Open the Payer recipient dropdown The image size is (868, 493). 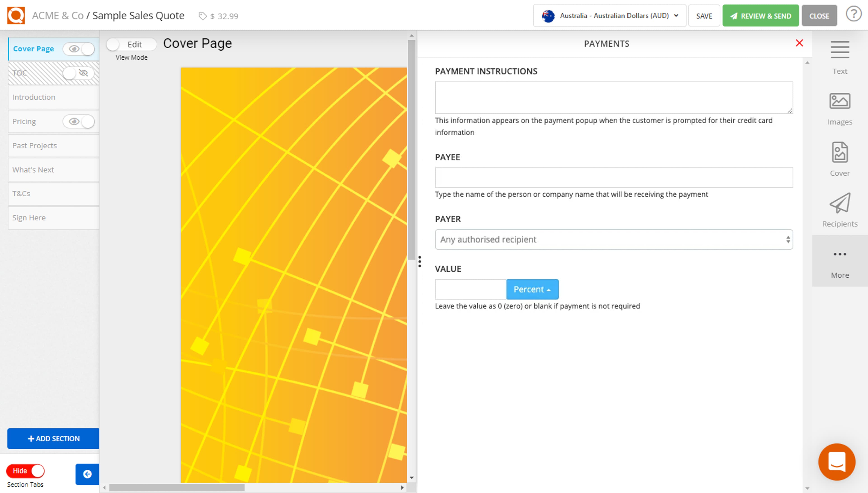tap(614, 239)
